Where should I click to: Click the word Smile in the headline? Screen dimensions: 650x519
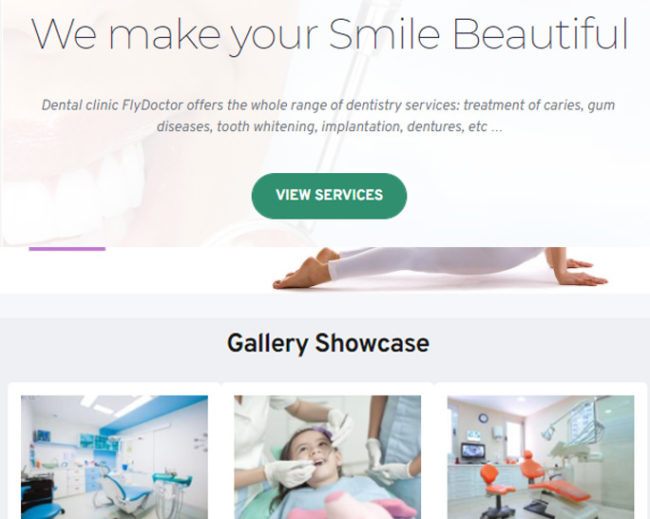384,34
